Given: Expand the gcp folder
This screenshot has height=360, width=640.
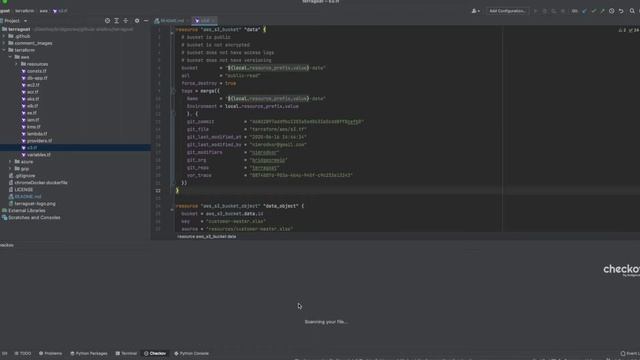Looking at the screenshot, I should [11, 169].
